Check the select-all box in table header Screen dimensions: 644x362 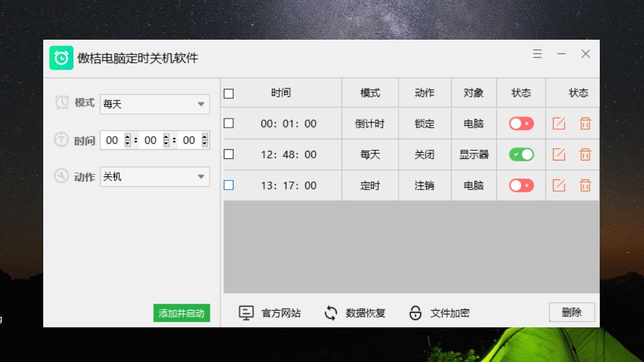pos(228,93)
